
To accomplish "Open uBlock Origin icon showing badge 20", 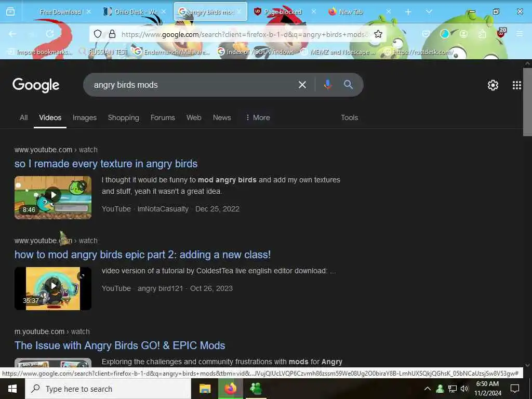I will click(501, 33).
